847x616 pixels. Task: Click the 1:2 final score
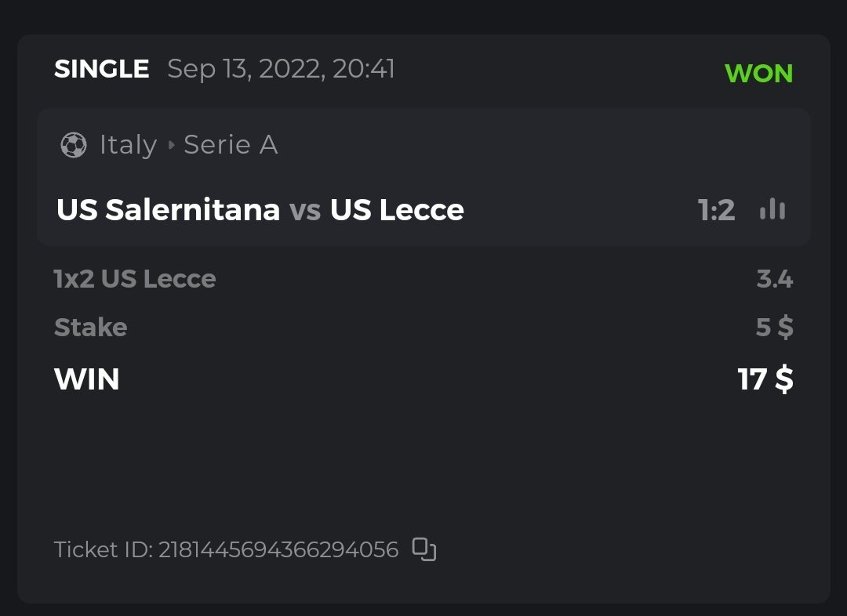(716, 210)
